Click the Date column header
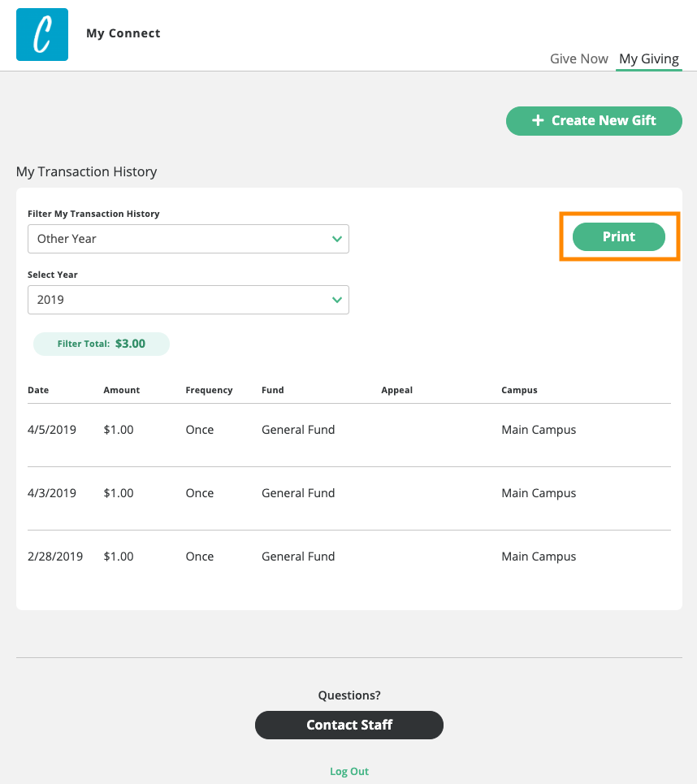Image resolution: width=697 pixels, height=784 pixels. [38, 390]
